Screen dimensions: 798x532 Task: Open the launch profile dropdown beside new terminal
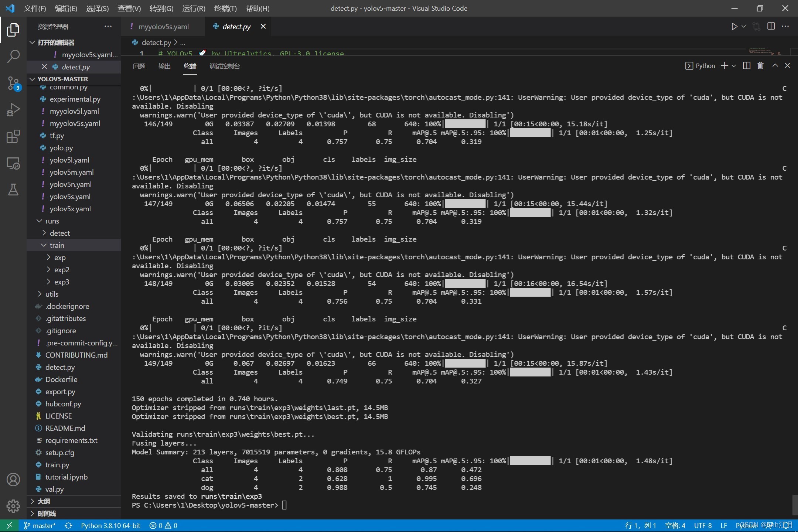[734, 66]
